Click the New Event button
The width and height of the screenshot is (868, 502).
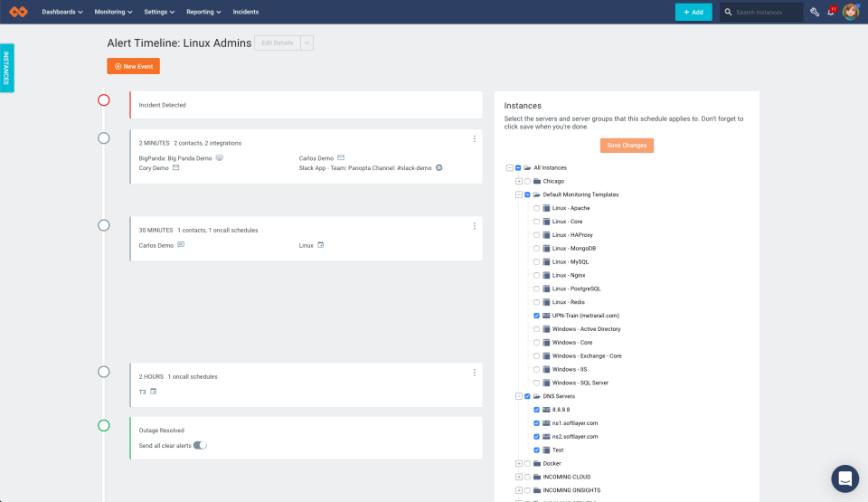point(133,66)
